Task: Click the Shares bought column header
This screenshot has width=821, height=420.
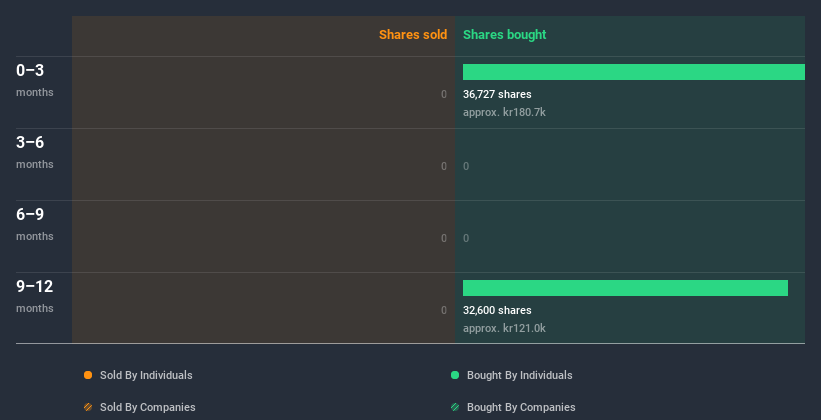Action: click(505, 35)
